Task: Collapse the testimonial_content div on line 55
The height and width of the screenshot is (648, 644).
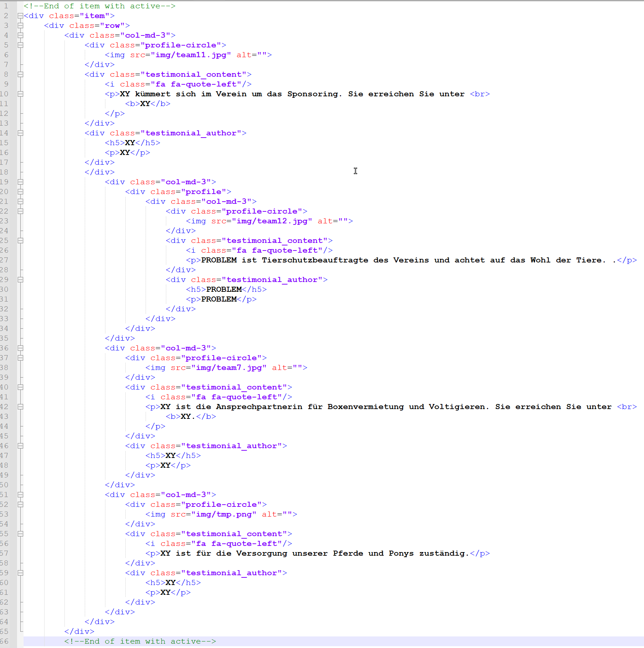Action: pyautogui.click(x=20, y=534)
